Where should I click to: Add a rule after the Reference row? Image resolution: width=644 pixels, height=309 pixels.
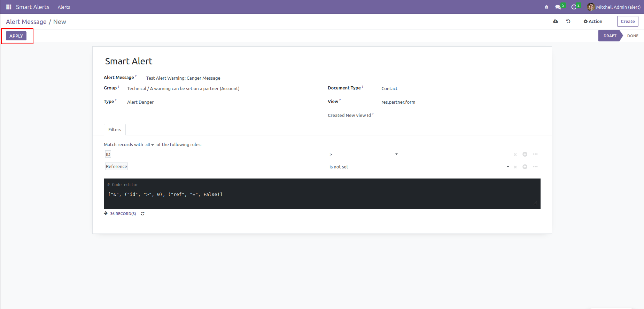pos(525,167)
